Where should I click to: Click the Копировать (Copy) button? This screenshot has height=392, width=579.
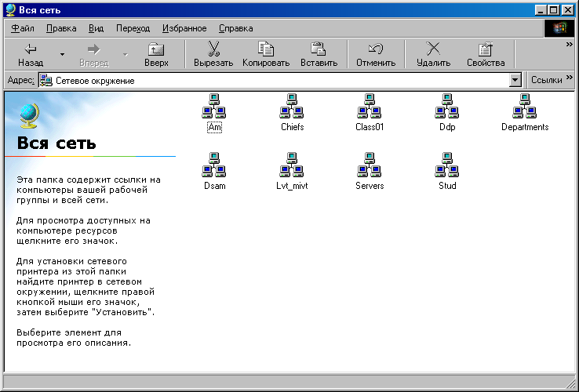click(x=266, y=54)
